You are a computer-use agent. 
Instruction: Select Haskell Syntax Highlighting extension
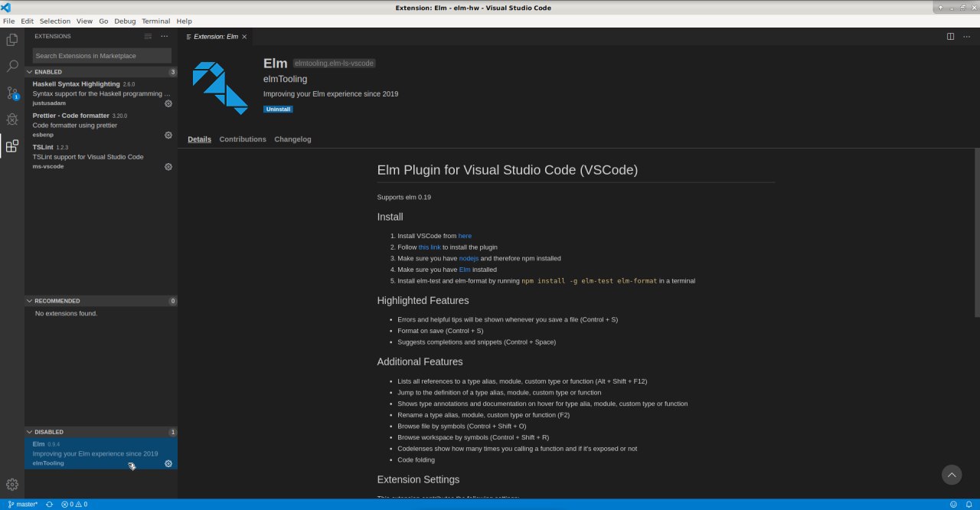(x=101, y=93)
